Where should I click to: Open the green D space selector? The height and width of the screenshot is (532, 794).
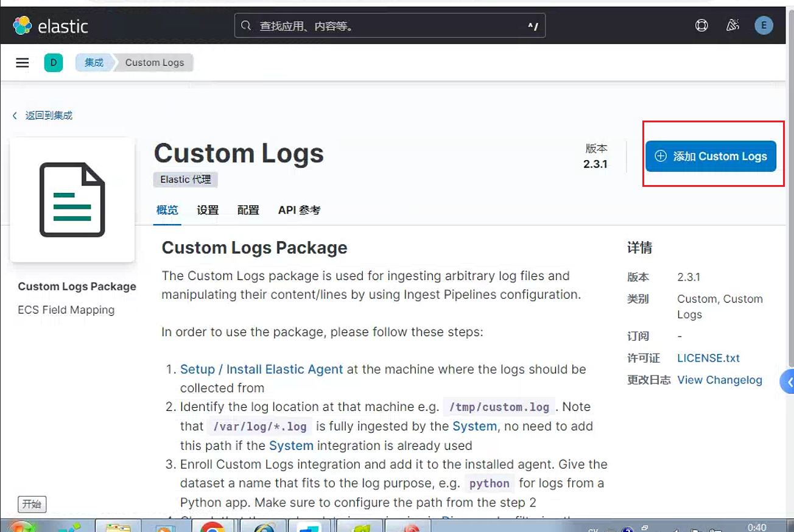coord(54,63)
